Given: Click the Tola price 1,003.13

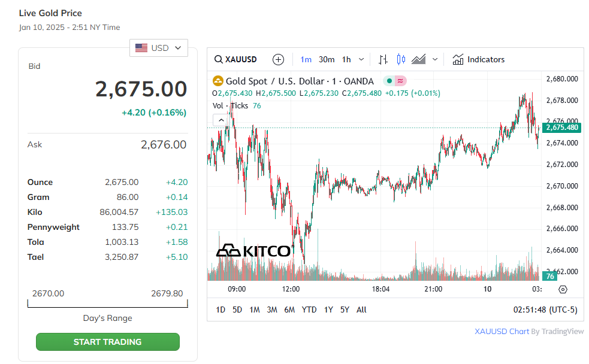Looking at the screenshot, I should pos(122,242).
